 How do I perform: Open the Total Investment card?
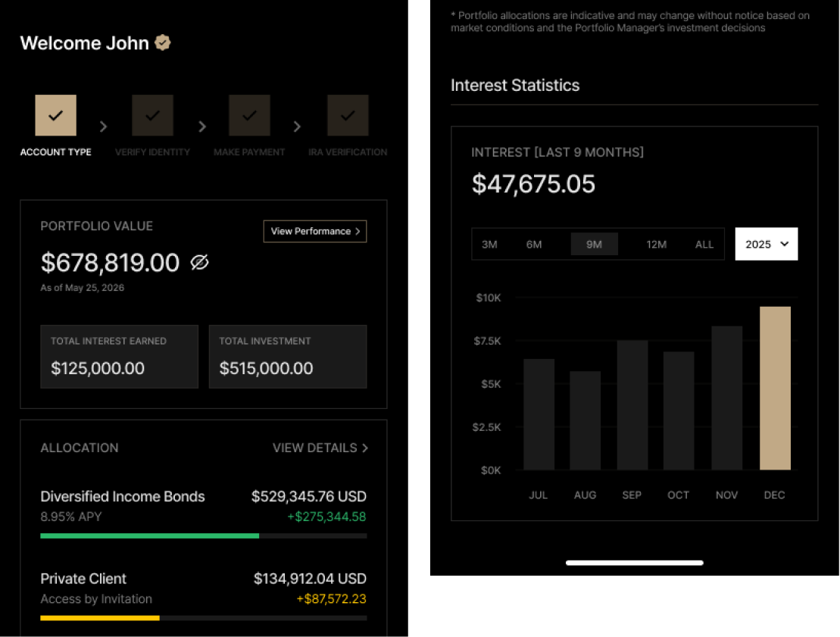click(288, 357)
